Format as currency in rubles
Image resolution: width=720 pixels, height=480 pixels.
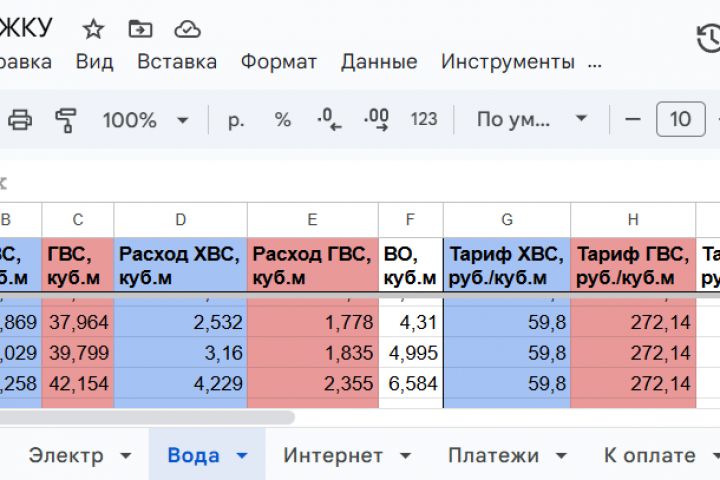pos(236,120)
